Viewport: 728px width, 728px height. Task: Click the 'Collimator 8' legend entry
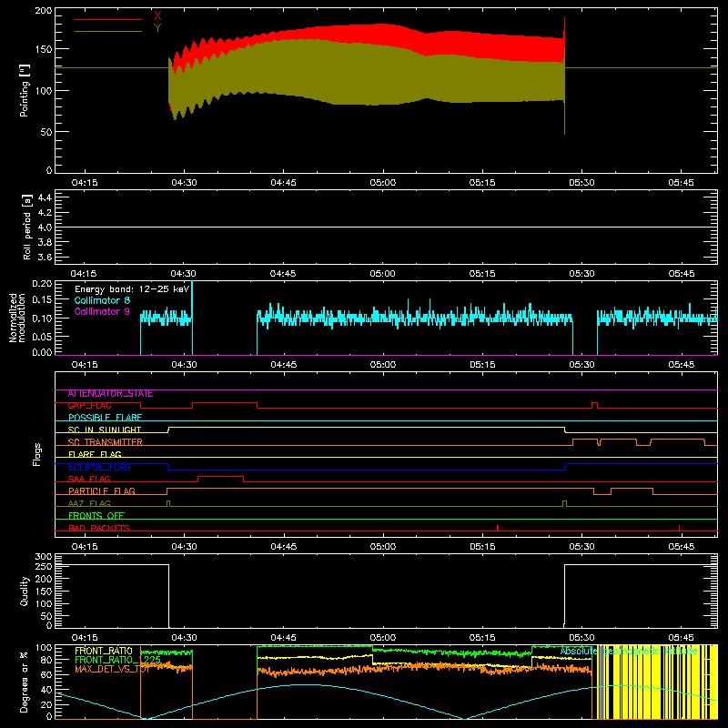click(x=102, y=300)
